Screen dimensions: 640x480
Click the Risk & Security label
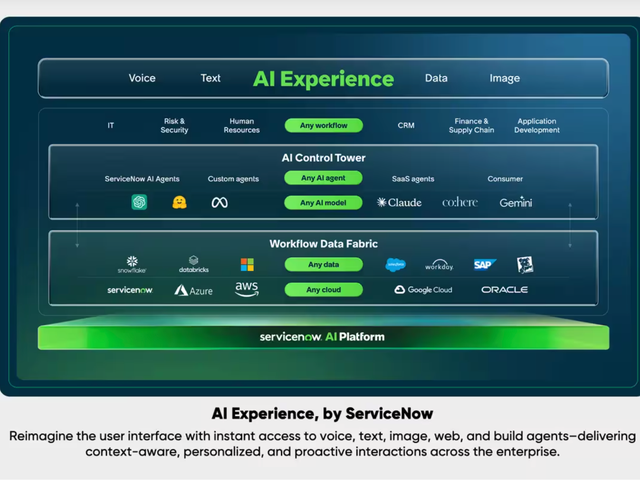coord(174,126)
